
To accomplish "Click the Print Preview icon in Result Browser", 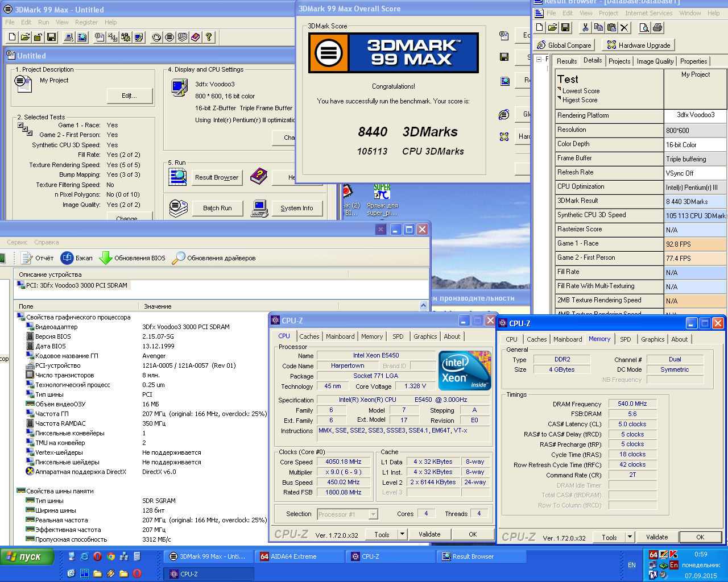I will point(644,27).
